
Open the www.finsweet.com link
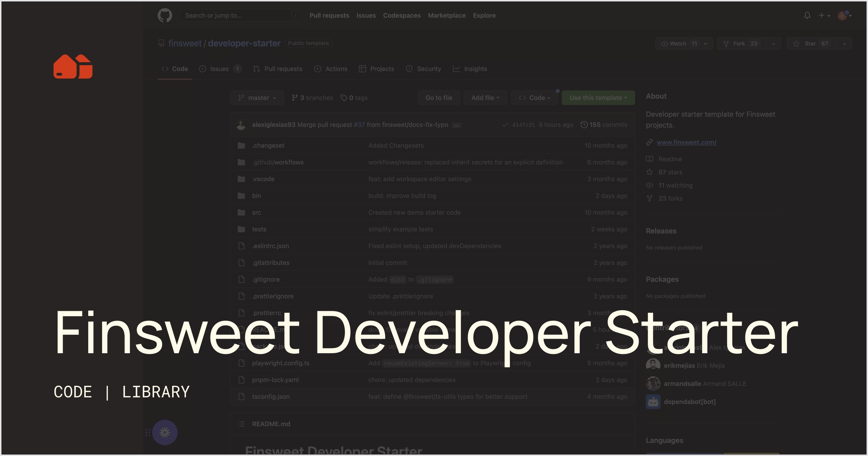686,142
